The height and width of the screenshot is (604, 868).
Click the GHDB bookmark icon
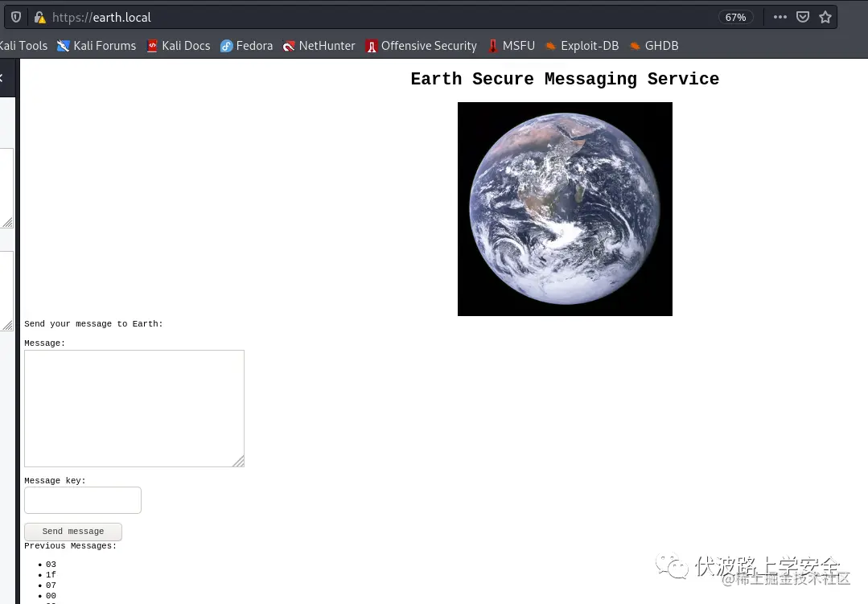(x=633, y=46)
